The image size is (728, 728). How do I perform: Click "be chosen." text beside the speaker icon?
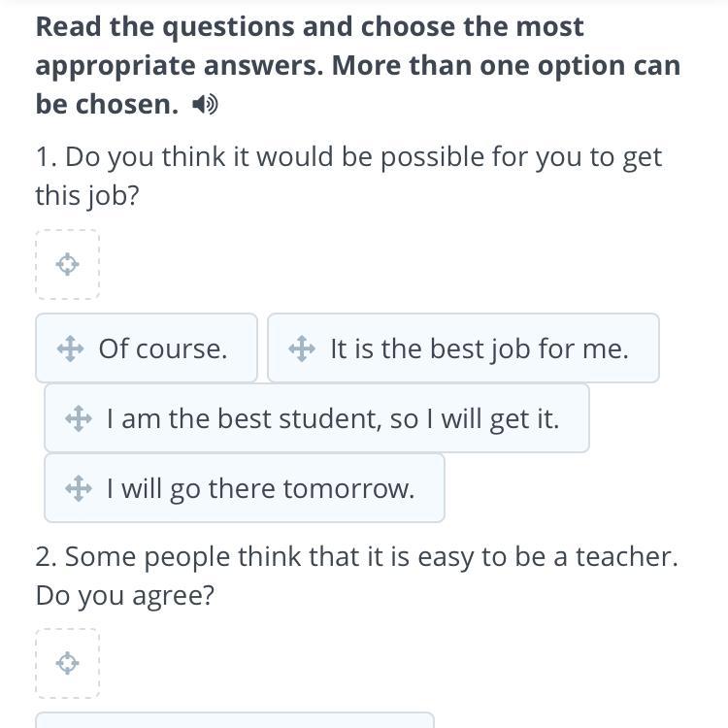tap(107, 105)
